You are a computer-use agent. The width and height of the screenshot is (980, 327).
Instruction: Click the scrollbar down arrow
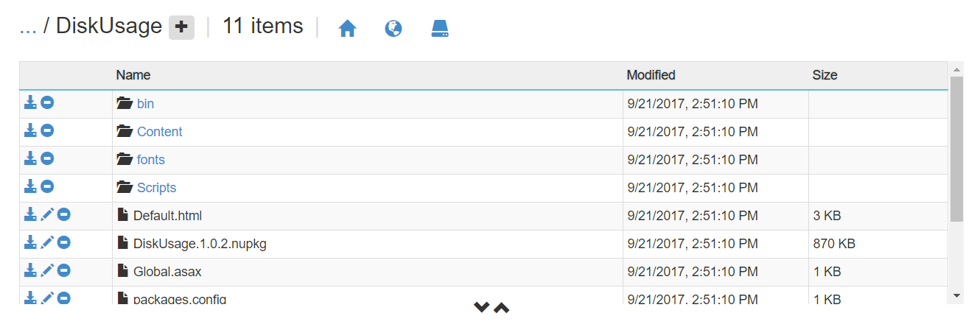pyautogui.click(x=956, y=295)
